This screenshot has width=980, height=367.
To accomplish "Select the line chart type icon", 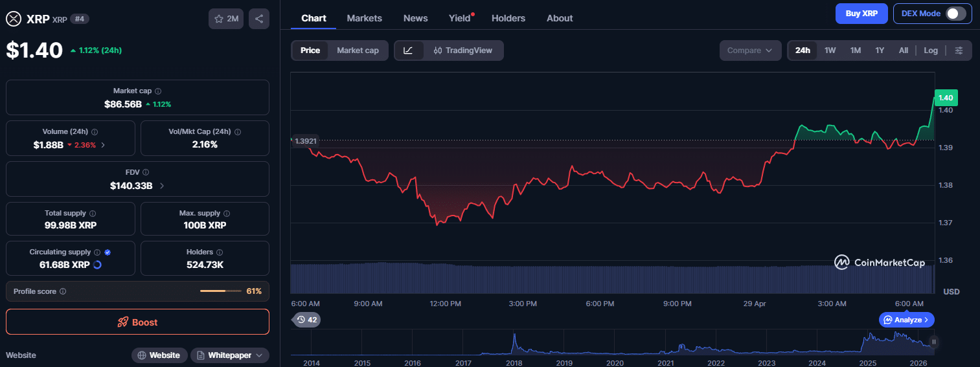I will [408, 50].
